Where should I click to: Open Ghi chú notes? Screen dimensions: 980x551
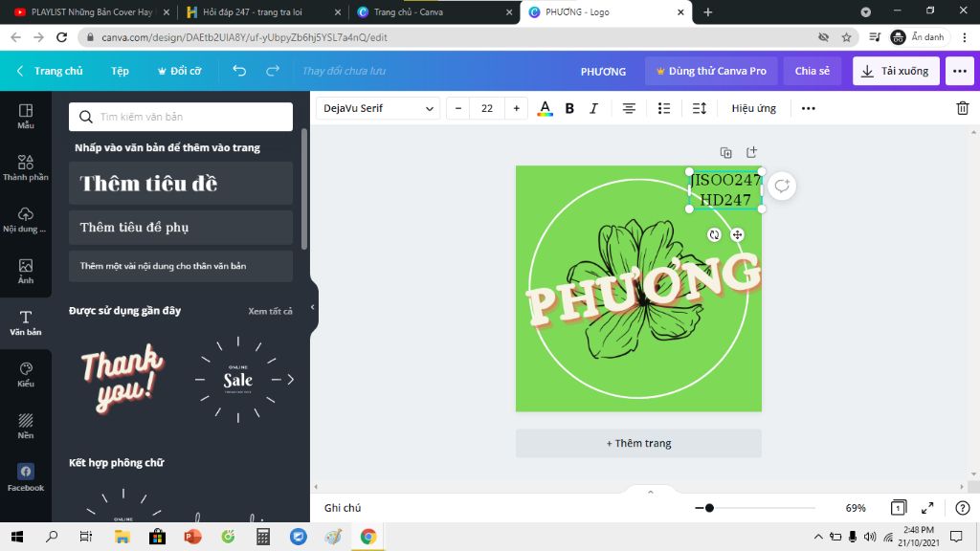[x=343, y=508]
